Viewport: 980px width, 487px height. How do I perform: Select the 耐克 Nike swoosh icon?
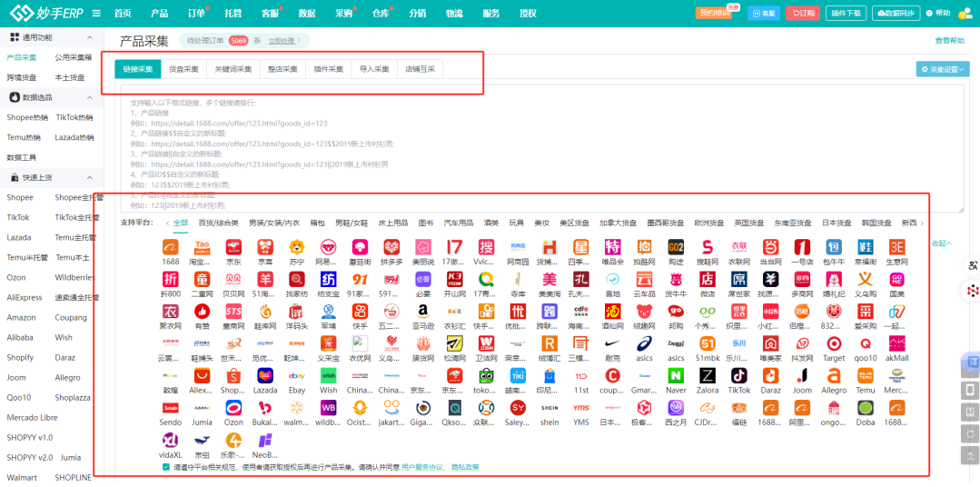(x=612, y=343)
